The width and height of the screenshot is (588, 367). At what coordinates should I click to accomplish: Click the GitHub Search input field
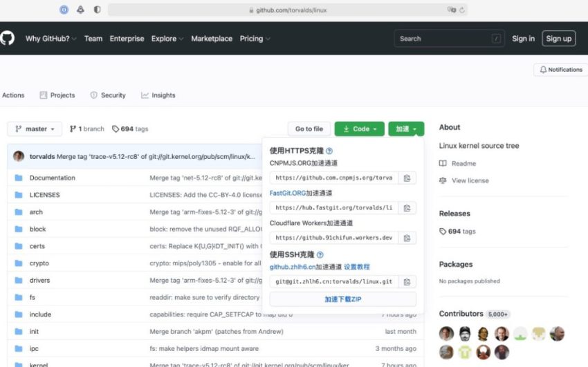pos(449,39)
